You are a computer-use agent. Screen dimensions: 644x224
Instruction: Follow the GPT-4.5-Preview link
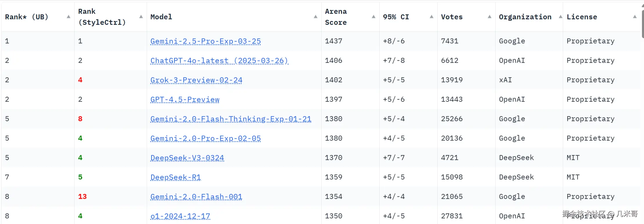point(185,100)
